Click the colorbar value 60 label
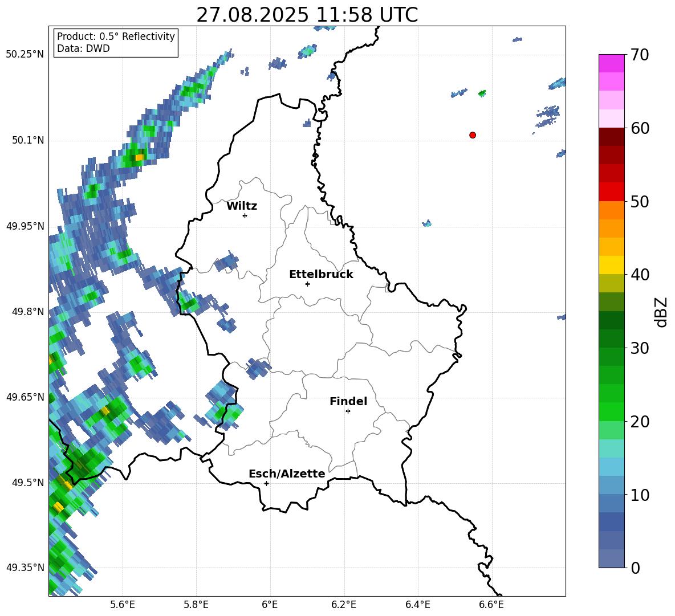Screen dimensions: 675x616 [x=640, y=128]
